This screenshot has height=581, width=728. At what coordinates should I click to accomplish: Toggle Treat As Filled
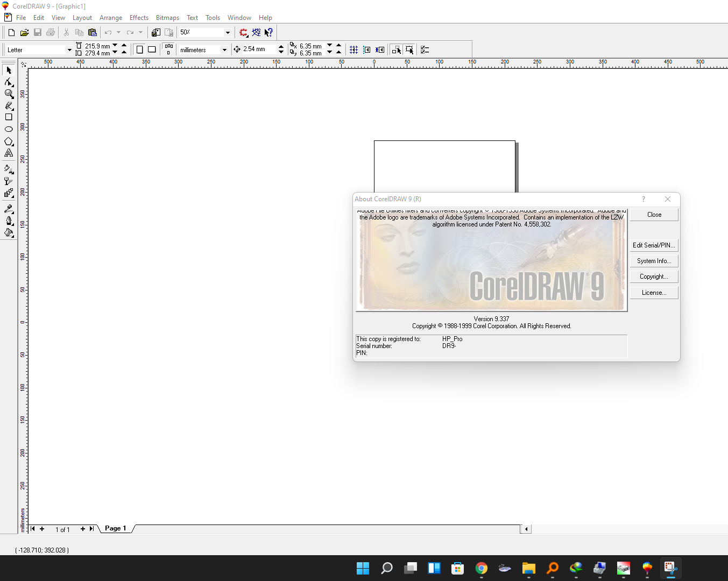click(409, 49)
